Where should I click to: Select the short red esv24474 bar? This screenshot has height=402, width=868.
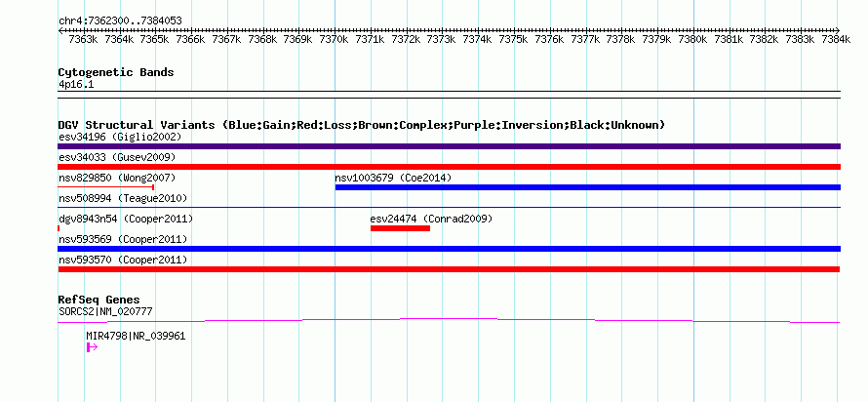pyautogui.click(x=400, y=228)
